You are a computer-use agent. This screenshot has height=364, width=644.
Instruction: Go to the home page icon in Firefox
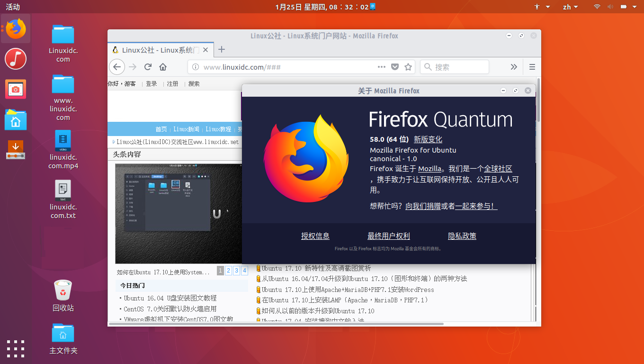pos(163,67)
